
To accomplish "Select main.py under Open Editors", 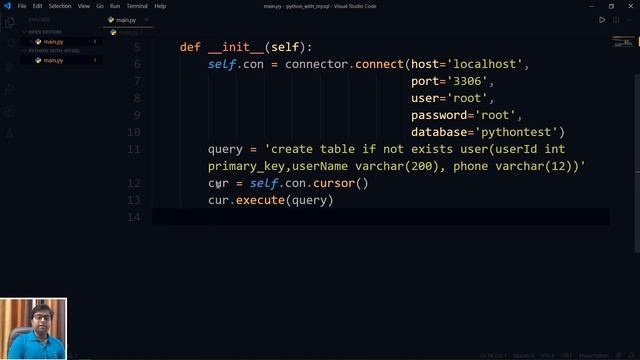I will [61, 42].
